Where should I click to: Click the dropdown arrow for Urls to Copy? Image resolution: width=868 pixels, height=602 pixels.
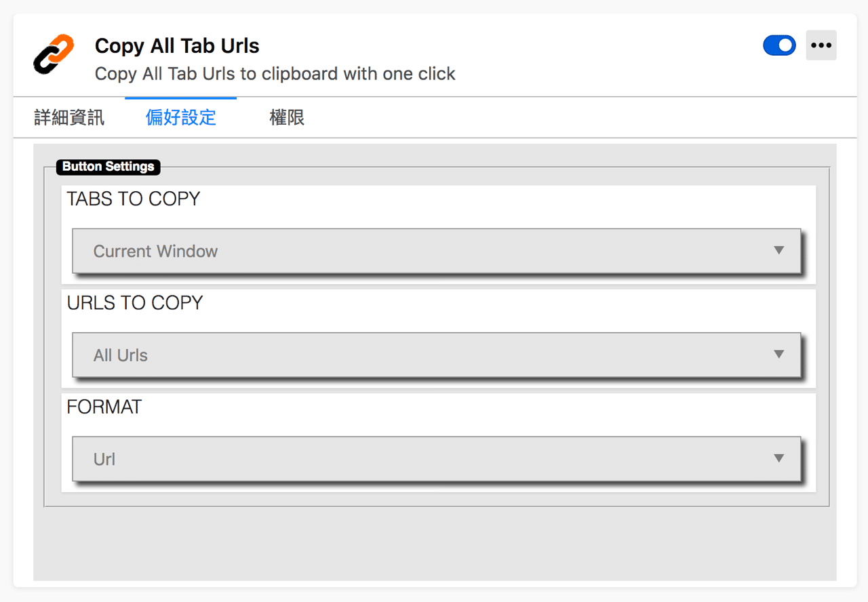778,354
